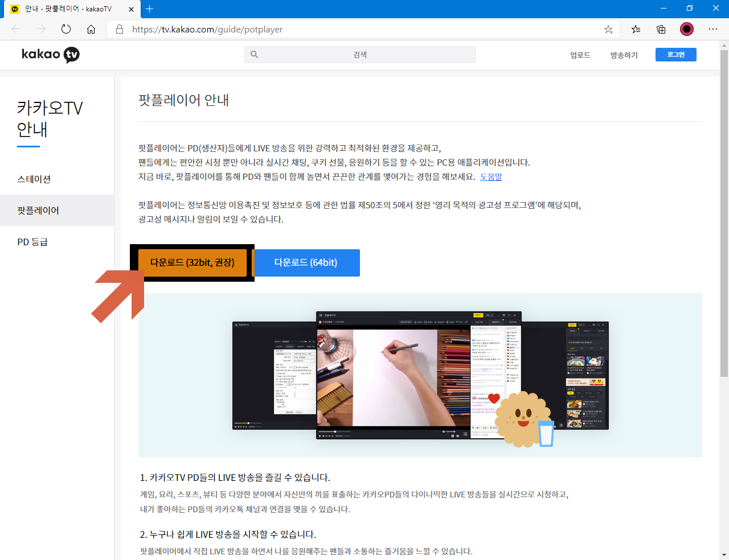This screenshot has height=560, width=729.
Task: Select 팟플레이어 in the sidebar
Action: [x=57, y=211]
